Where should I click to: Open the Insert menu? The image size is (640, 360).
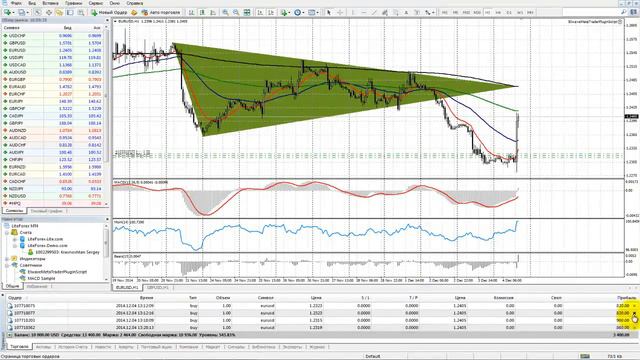pos(50,3)
